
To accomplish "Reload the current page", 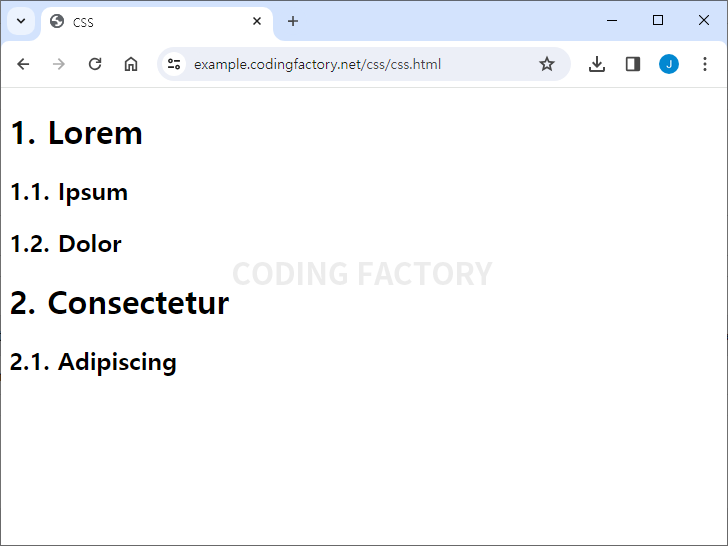I will pos(95,64).
